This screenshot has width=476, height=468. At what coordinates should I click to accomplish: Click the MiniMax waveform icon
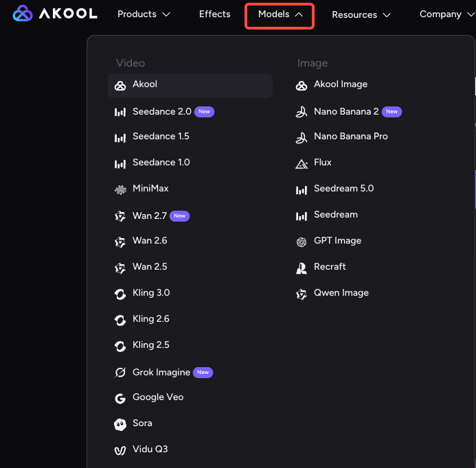point(120,189)
